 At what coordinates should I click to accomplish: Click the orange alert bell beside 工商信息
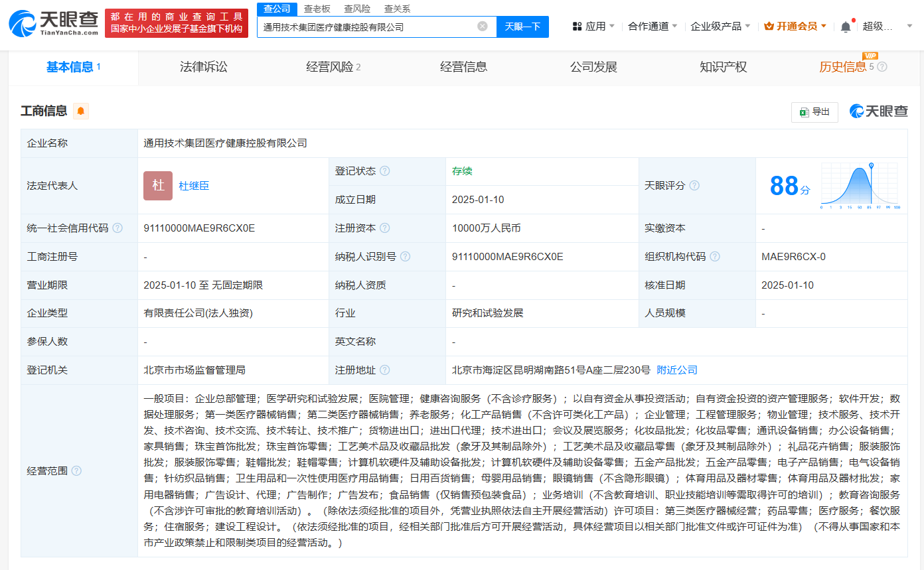click(81, 111)
